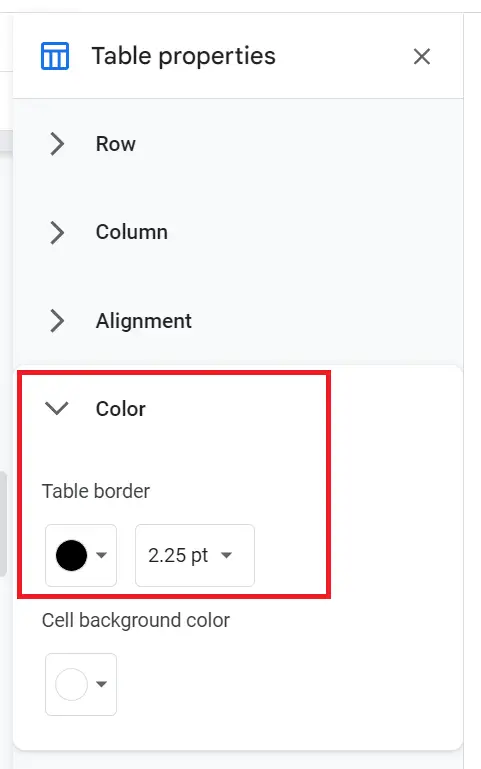Collapse the Color section chevron
481x769 pixels.
pos(57,408)
